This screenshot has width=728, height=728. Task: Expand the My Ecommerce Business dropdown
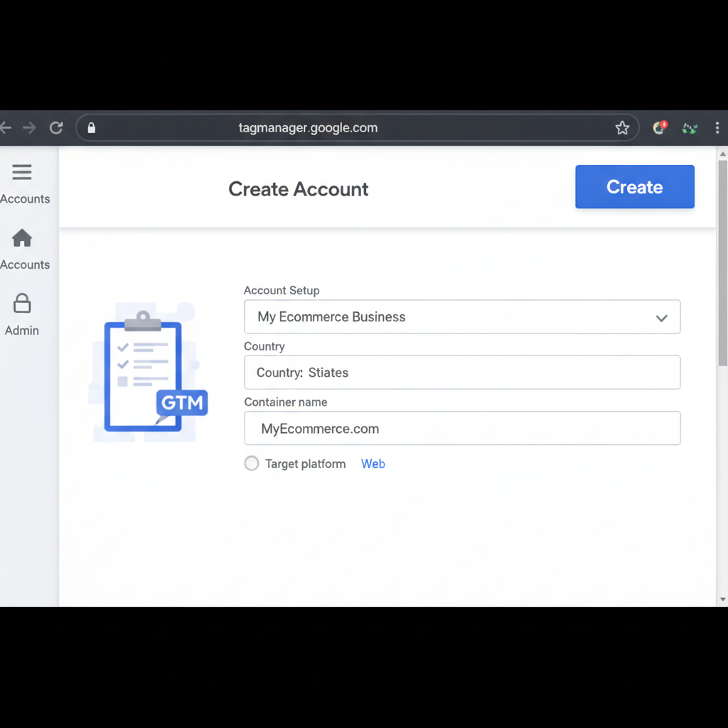[x=462, y=316]
